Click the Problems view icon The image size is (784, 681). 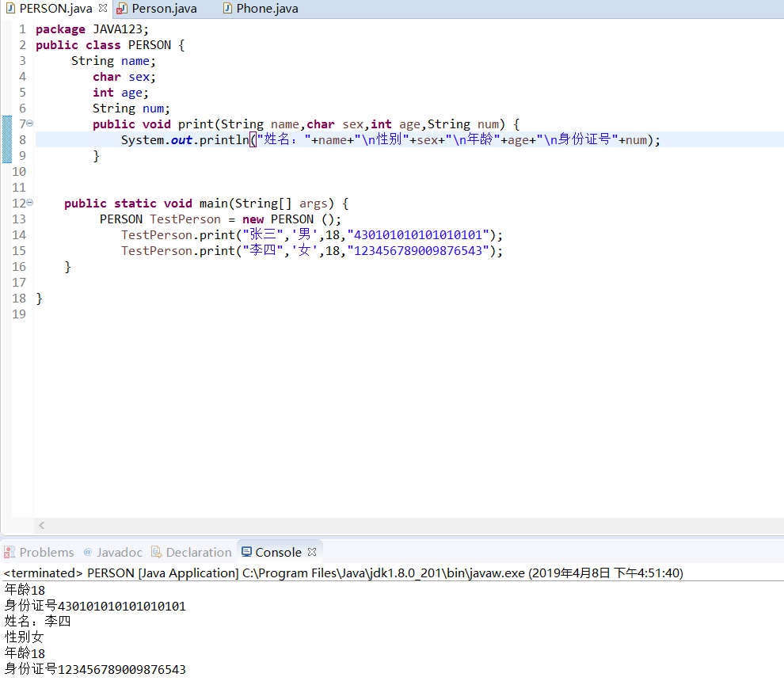click(x=9, y=552)
